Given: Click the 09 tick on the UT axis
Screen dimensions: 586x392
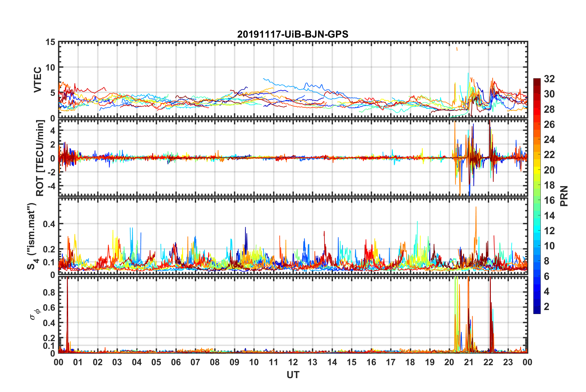Looking at the screenshot, I should (234, 362).
